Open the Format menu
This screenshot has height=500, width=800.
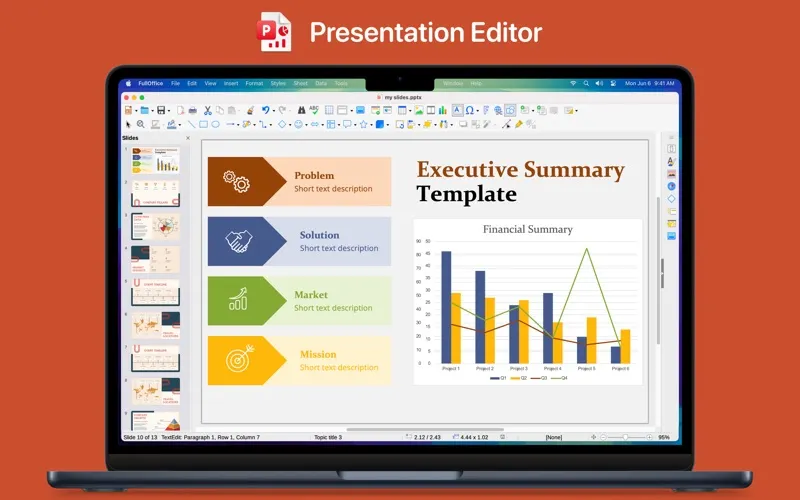tap(254, 83)
